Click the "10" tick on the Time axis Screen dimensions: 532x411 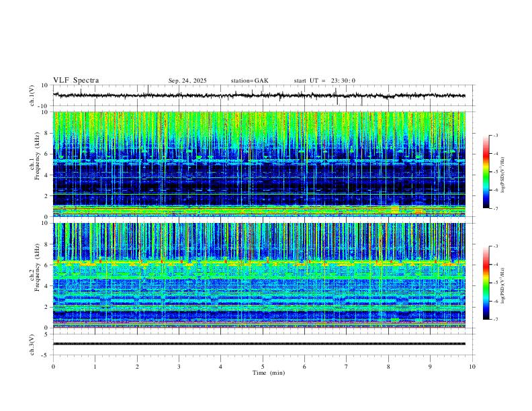472,367
